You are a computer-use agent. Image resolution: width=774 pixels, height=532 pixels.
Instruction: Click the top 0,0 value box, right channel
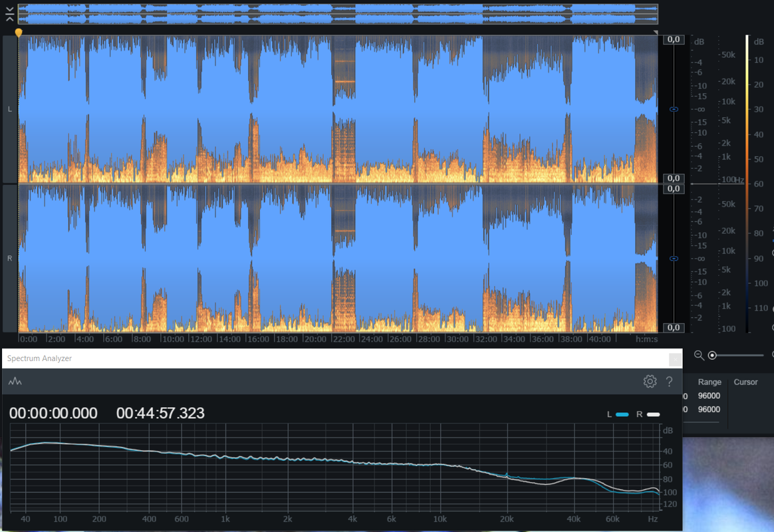point(674,188)
